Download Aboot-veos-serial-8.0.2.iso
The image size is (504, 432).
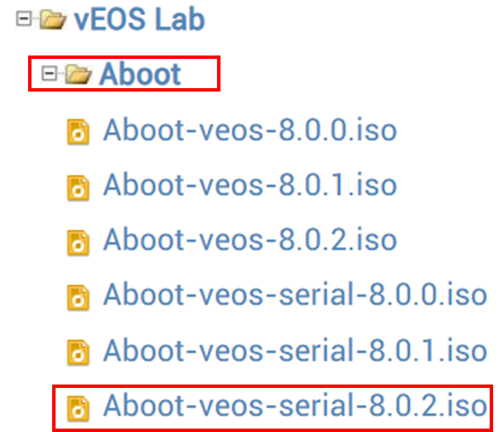[295, 406]
